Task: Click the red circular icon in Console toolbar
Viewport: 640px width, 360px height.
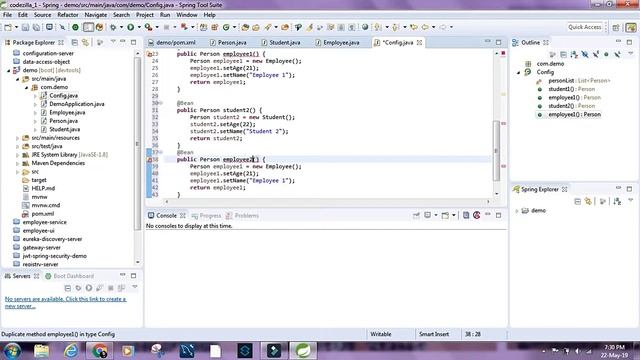Action: click(477, 215)
